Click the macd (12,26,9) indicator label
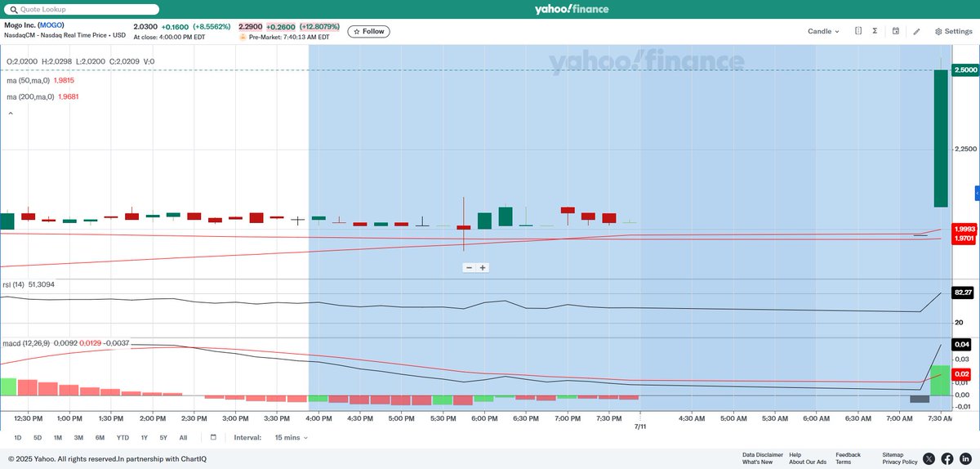Screen dimensions: 980x469 [28, 343]
